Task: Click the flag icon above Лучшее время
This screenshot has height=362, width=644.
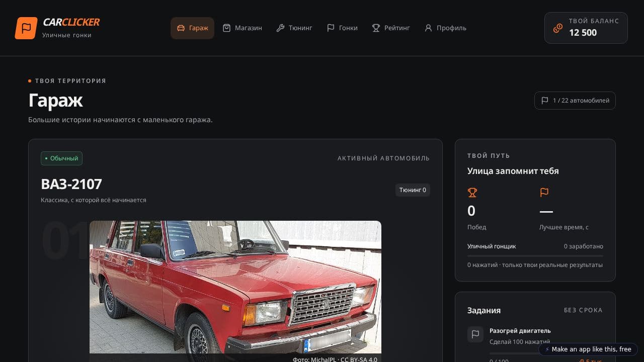Action: tap(544, 192)
